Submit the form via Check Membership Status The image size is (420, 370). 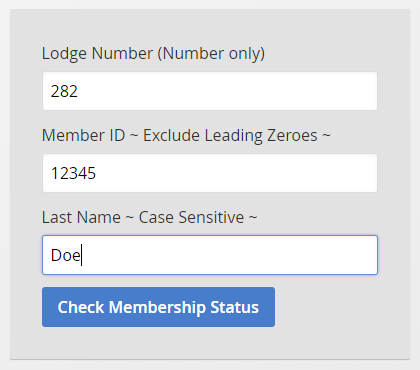coord(158,307)
